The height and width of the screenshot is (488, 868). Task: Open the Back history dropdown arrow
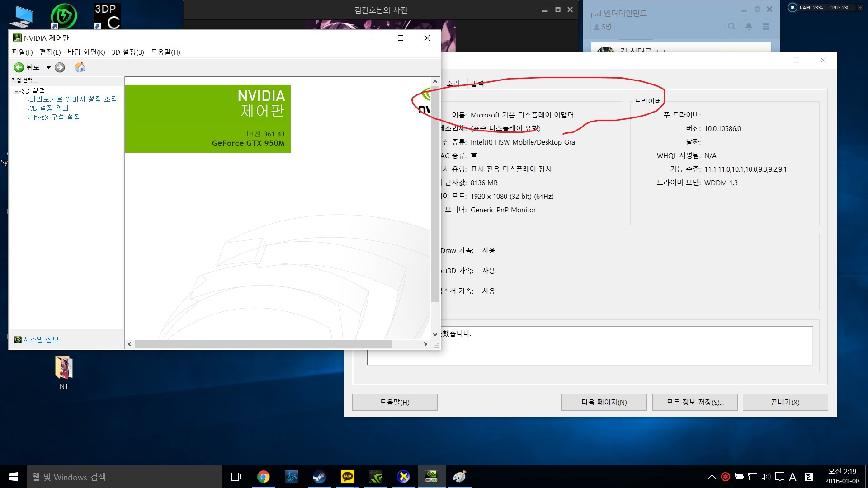coord(48,67)
